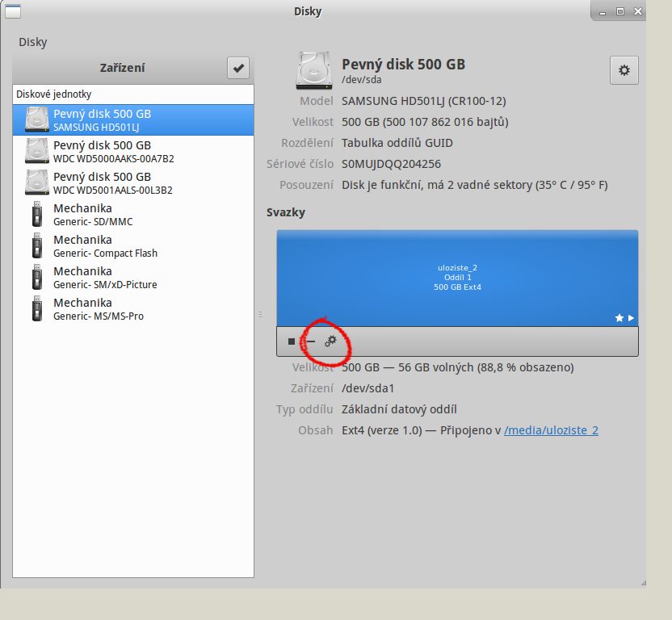Click the serial number S0MUJDQQ204256
Viewport: 672px width, 620px height.
[x=391, y=164]
